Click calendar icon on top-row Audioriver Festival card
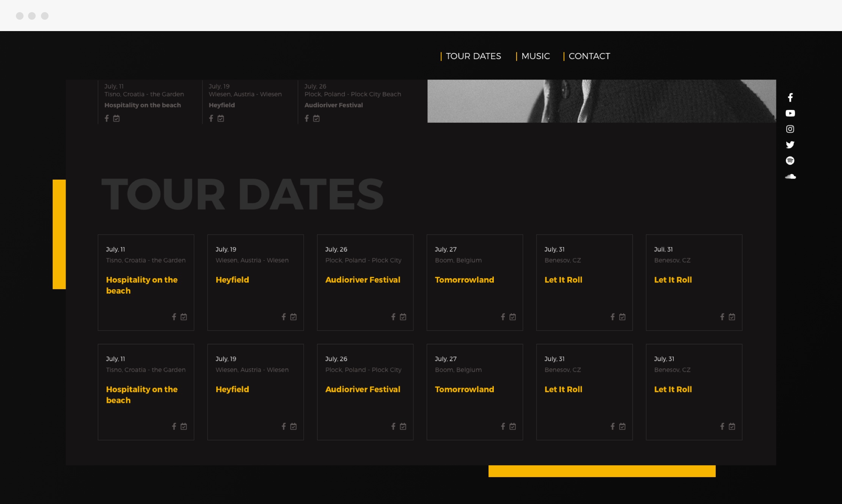Image resolution: width=842 pixels, height=504 pixels. [x=403, y=317]
